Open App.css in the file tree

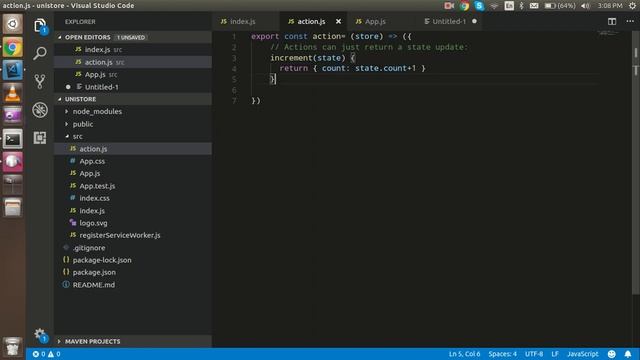point(133,161)
